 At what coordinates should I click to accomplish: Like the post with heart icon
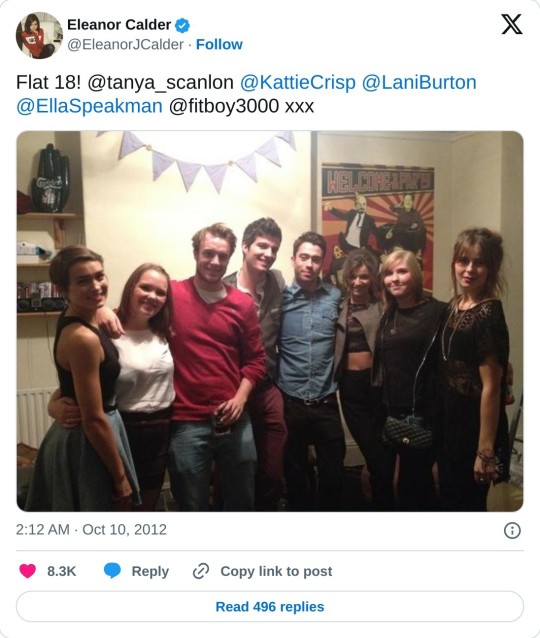(x=28, y=571)
